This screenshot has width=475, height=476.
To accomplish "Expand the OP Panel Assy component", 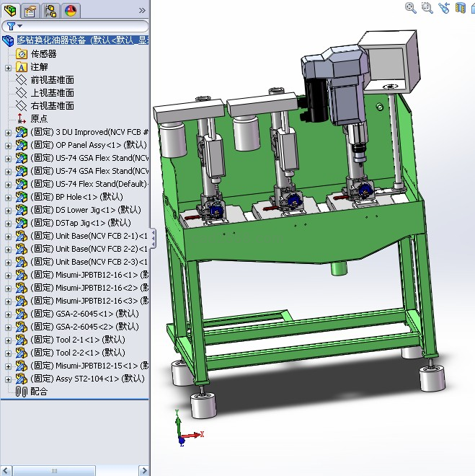I will point(8,146).
